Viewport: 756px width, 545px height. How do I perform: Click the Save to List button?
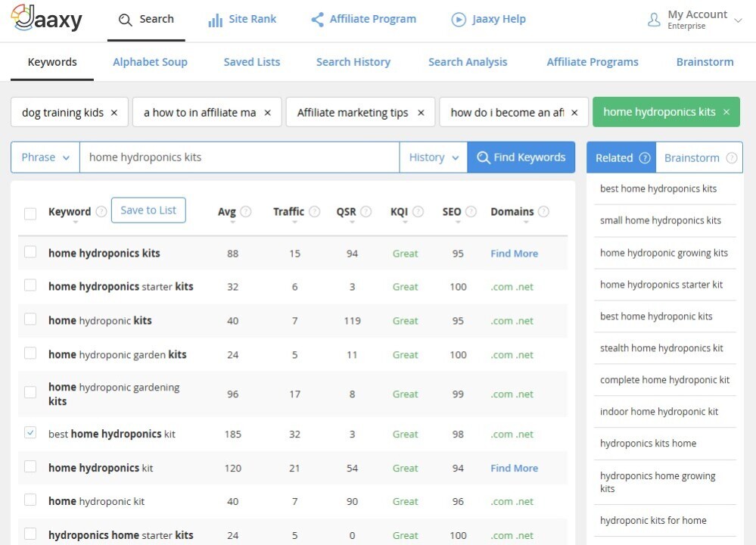point(148,210)
